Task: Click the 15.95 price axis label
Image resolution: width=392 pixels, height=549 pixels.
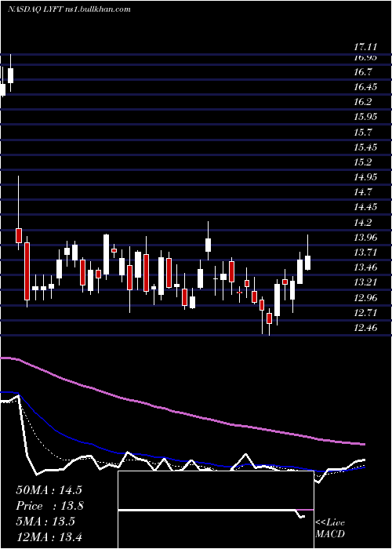Action: 365,117
